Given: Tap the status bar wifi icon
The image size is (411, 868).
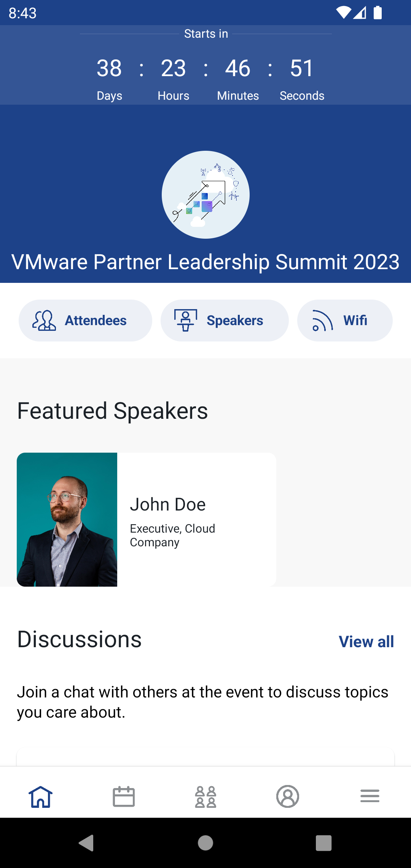Looking at the screenshot, I should [x=343, y=13].
